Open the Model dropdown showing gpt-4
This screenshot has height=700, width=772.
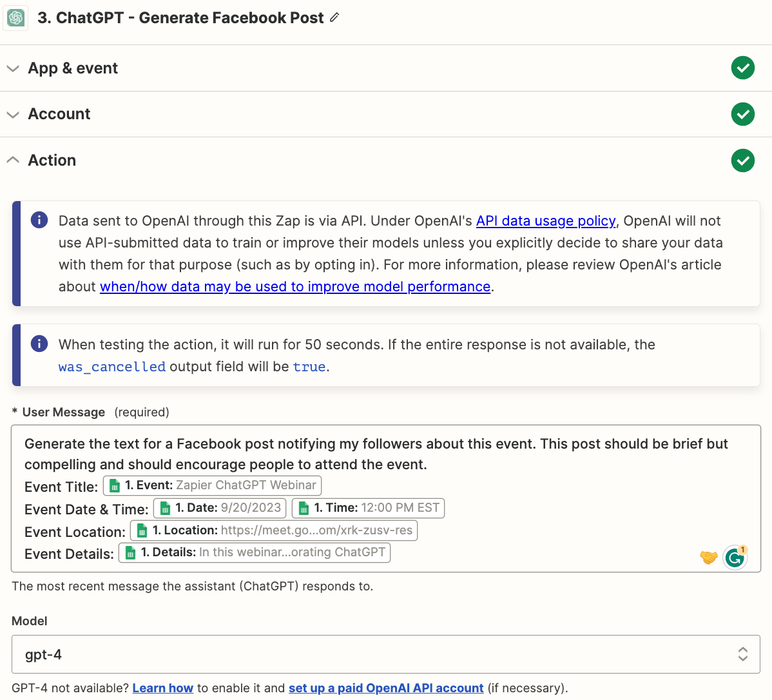click(x=385, y=654)
